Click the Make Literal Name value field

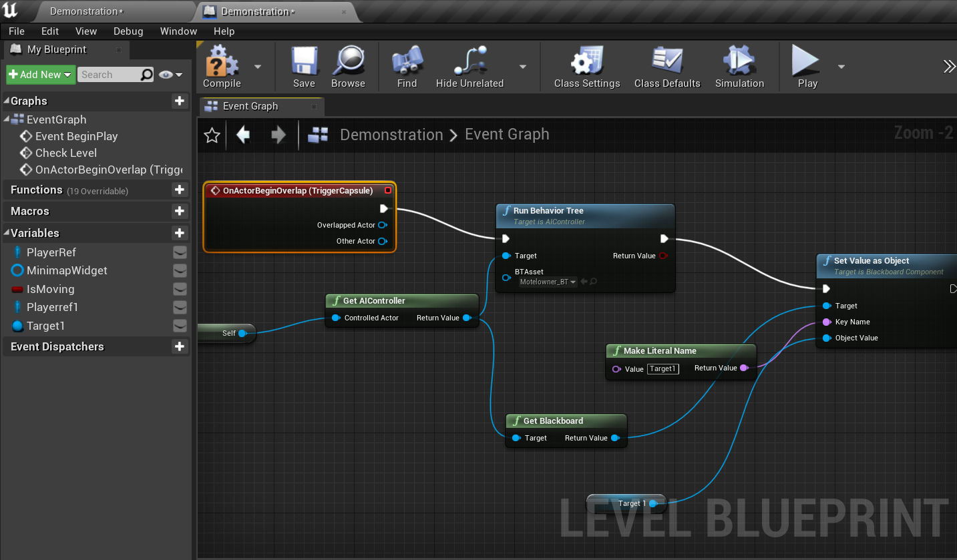point(663,368)
